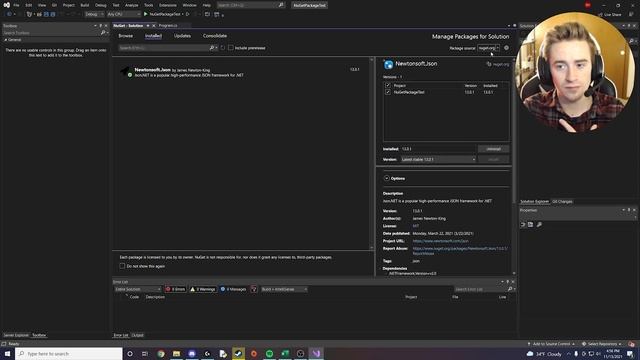This screenshot has width=640, height=360.
Task: Check the Do not show this again box
Action: pos(122,266)
